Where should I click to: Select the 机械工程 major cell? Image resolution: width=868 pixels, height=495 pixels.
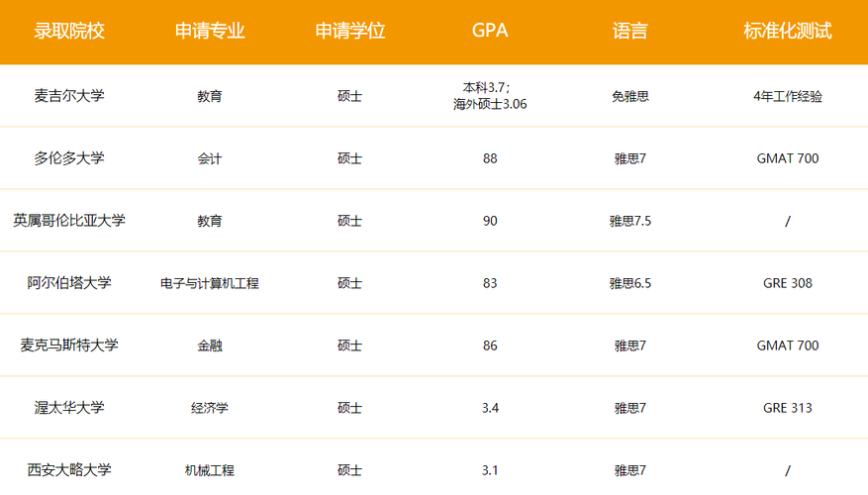click(x=210, y=470)
